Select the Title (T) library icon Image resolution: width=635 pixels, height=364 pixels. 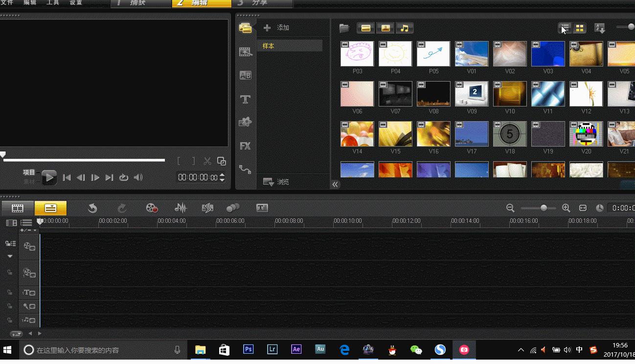[245, 100]
